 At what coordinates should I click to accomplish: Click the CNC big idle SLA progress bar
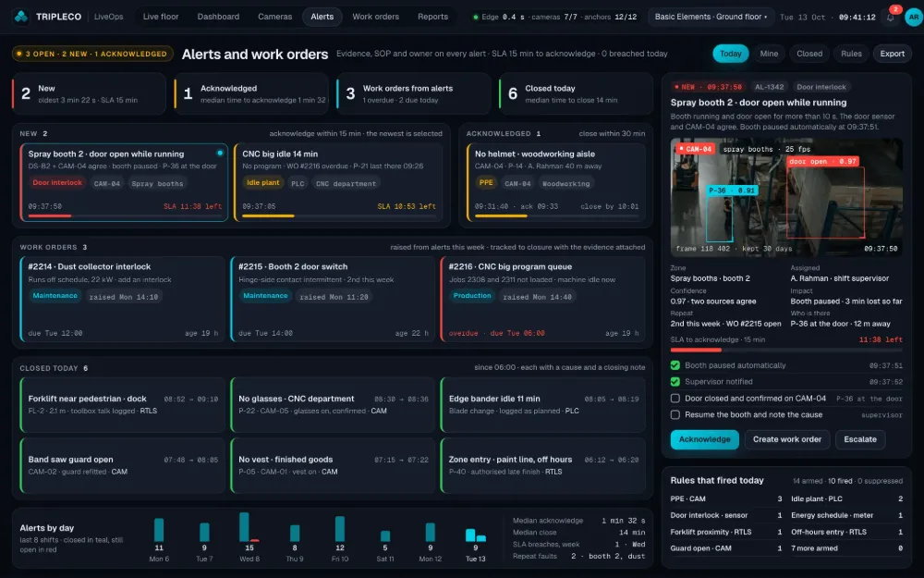(x=339, y=215)
